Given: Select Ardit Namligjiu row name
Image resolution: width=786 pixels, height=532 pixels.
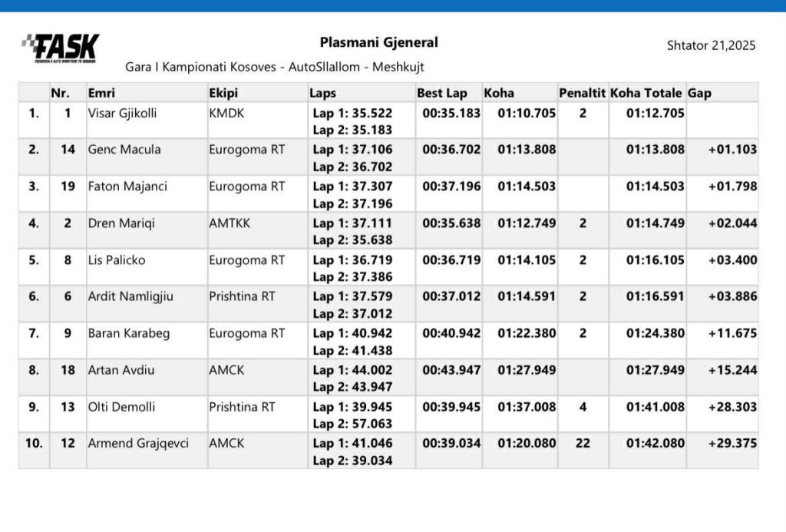Looking at the screenshot, I should 131,296.
